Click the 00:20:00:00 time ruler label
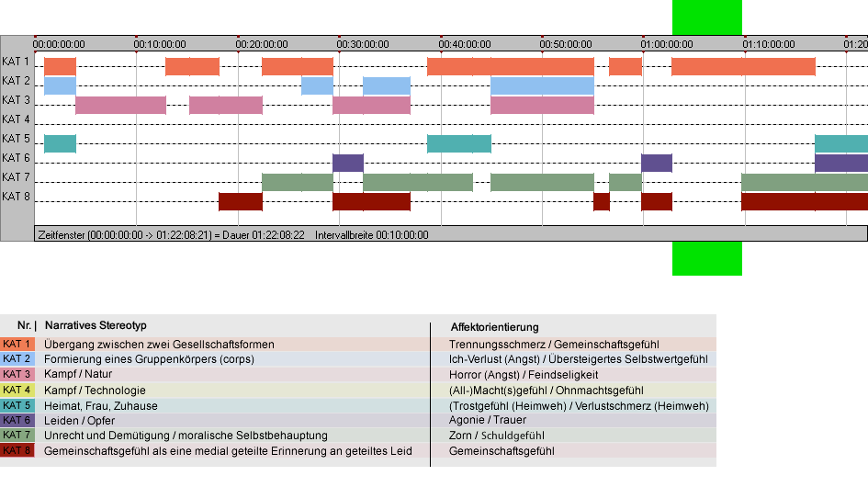 261,44
